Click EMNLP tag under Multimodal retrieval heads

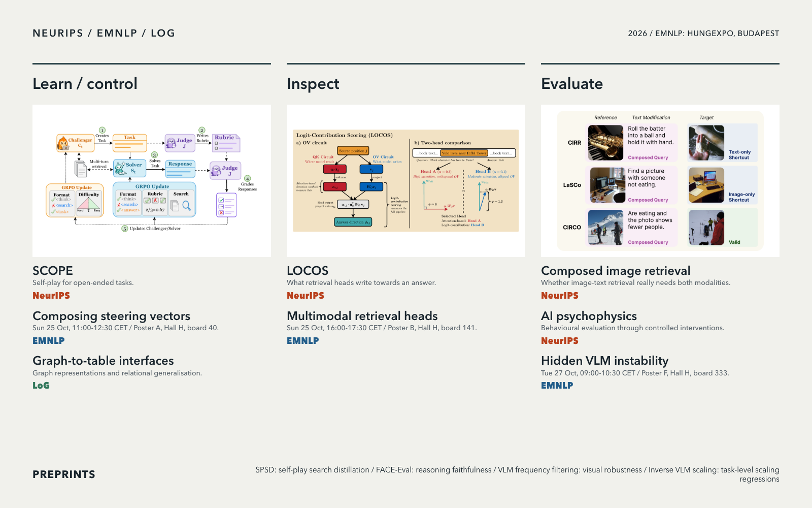click(x=303, y=341)
